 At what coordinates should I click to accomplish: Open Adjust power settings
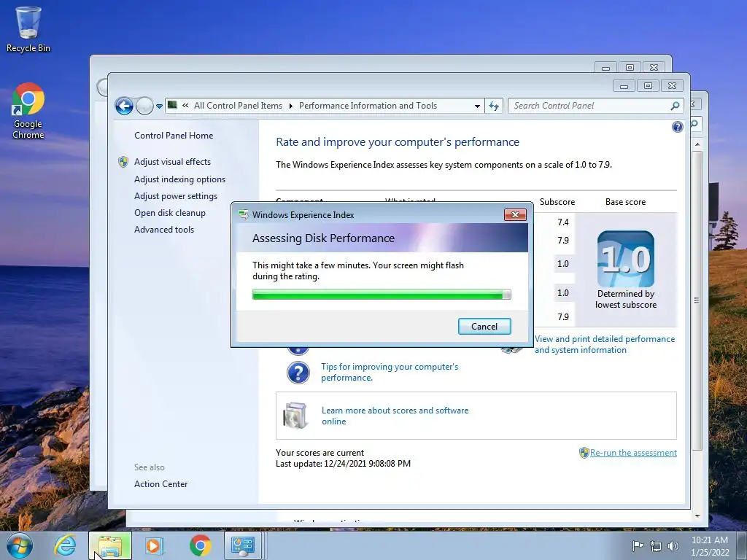pos(176,196)
